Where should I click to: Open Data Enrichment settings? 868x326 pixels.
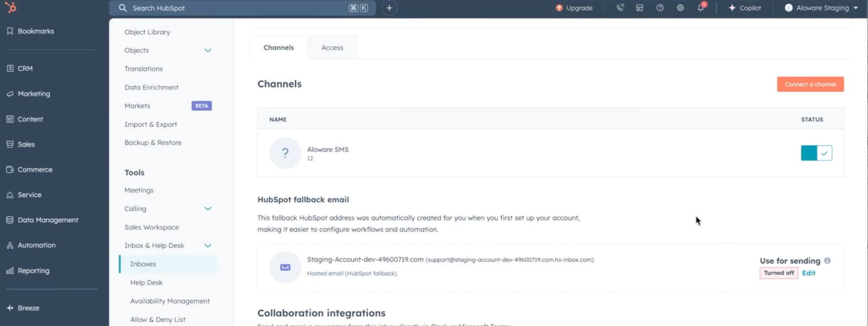pyautogui.click(x=151, y=87)
